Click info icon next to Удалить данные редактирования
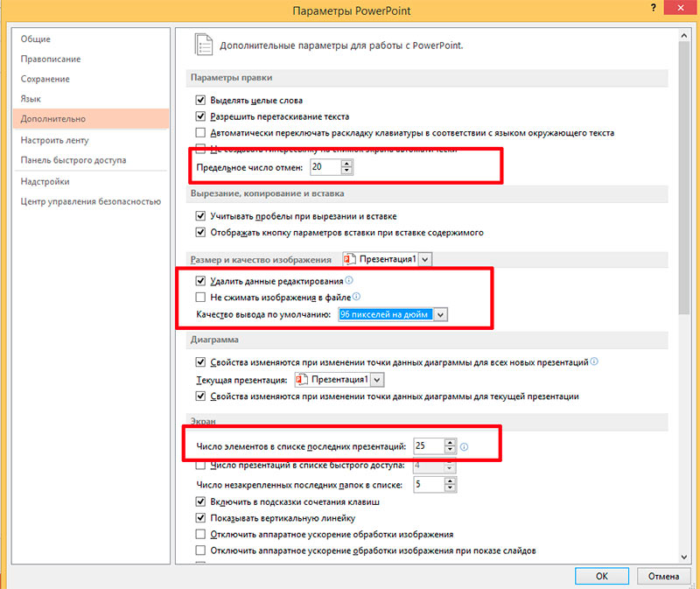Screen dimensions: 700x589 (349, 280)
